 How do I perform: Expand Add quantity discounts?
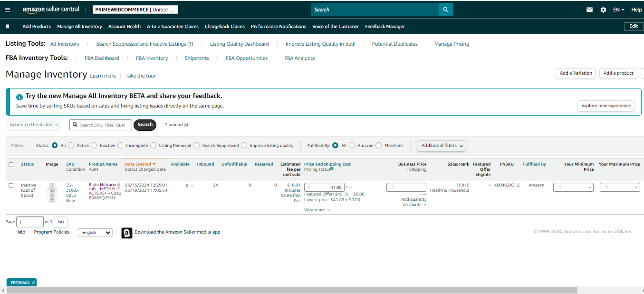click(x=414, y=202)
